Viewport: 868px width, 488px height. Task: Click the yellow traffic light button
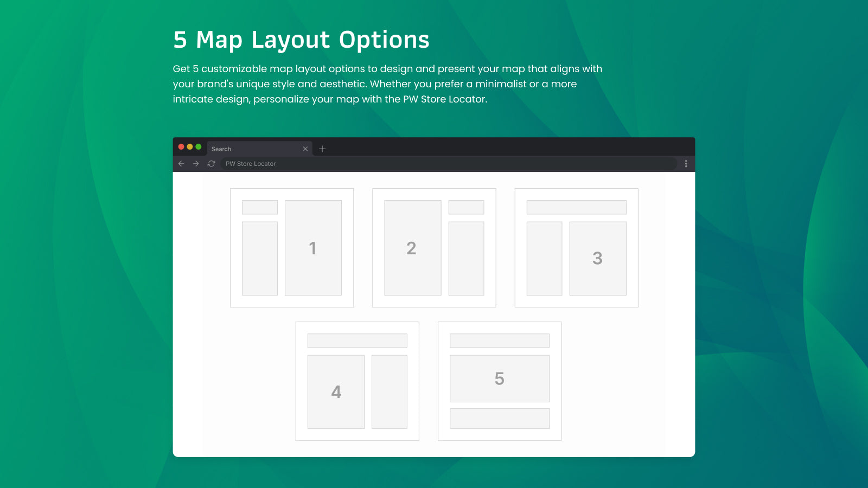pyautogui.click(x=189, y=146)
